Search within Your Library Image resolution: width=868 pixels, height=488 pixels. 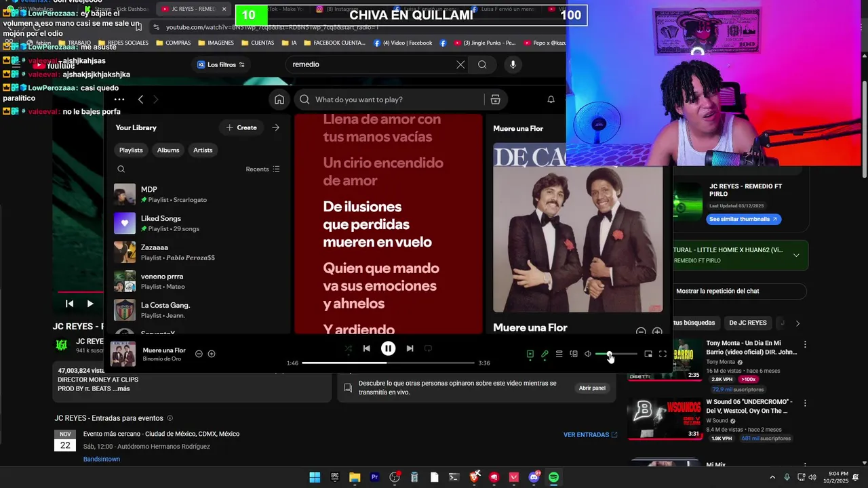(x=121, y=169)
